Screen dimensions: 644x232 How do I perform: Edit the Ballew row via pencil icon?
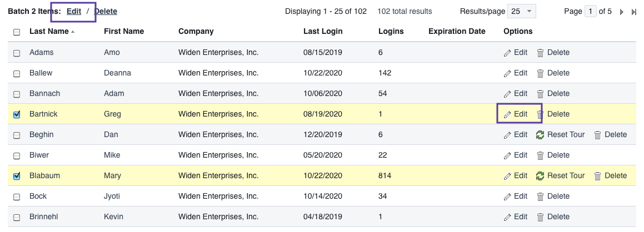coord(508,73)
